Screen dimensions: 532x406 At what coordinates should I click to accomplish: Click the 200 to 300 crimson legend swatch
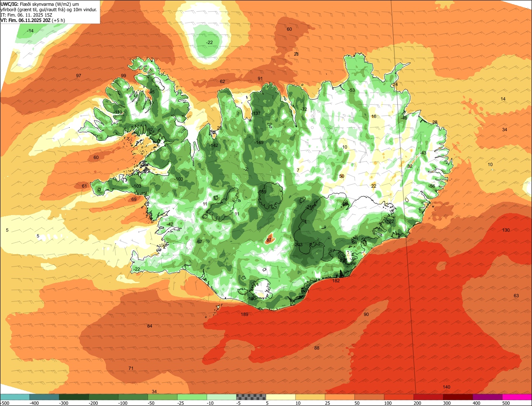coord(428,397)
